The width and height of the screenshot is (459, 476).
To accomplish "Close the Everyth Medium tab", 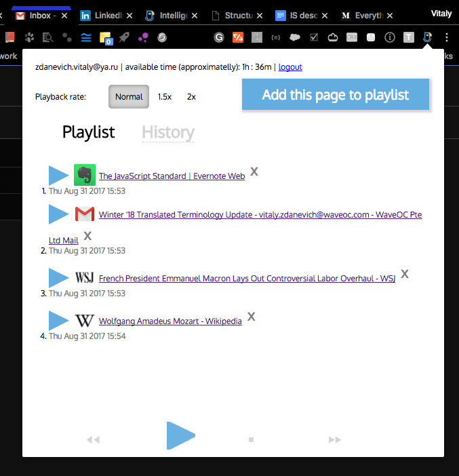I will tap(390, 16).
